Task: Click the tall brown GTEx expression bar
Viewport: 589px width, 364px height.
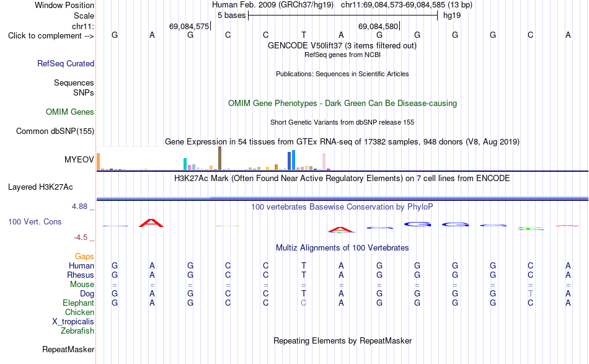Action: coord(219,159)
